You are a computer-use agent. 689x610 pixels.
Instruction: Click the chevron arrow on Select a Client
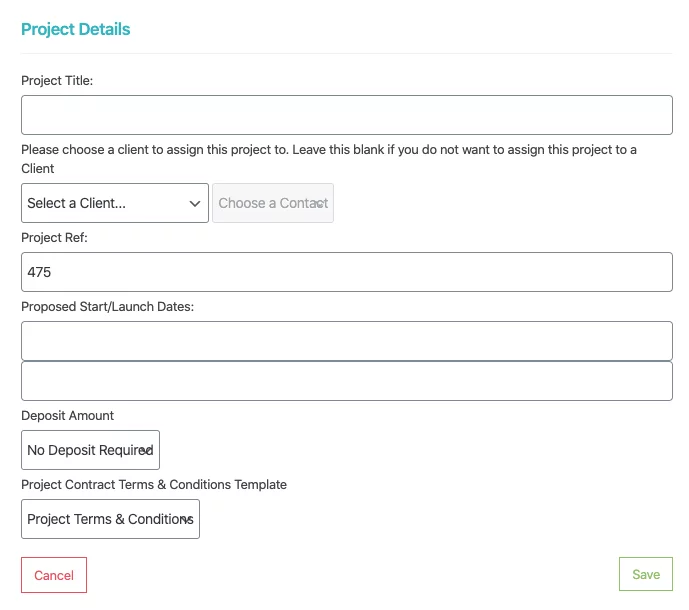(x=195, y=203)
